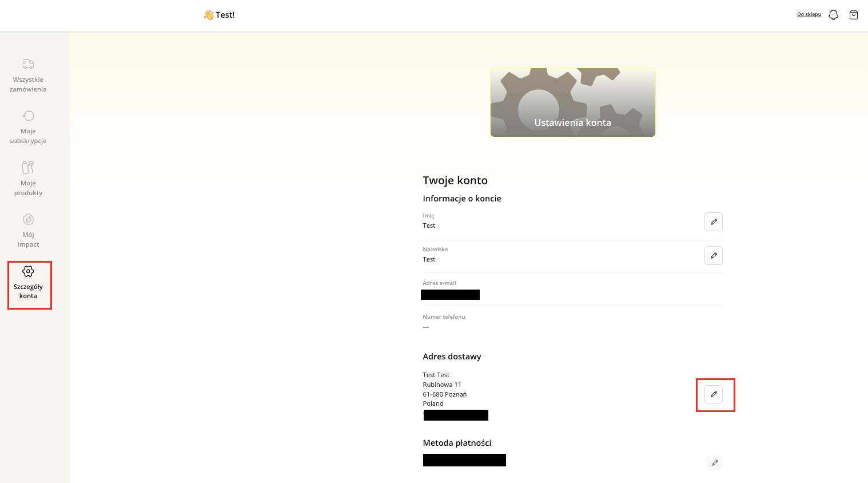Screen dimensions: 868x483
Task: Open the shopping cart icon
Action: [854, 15]
